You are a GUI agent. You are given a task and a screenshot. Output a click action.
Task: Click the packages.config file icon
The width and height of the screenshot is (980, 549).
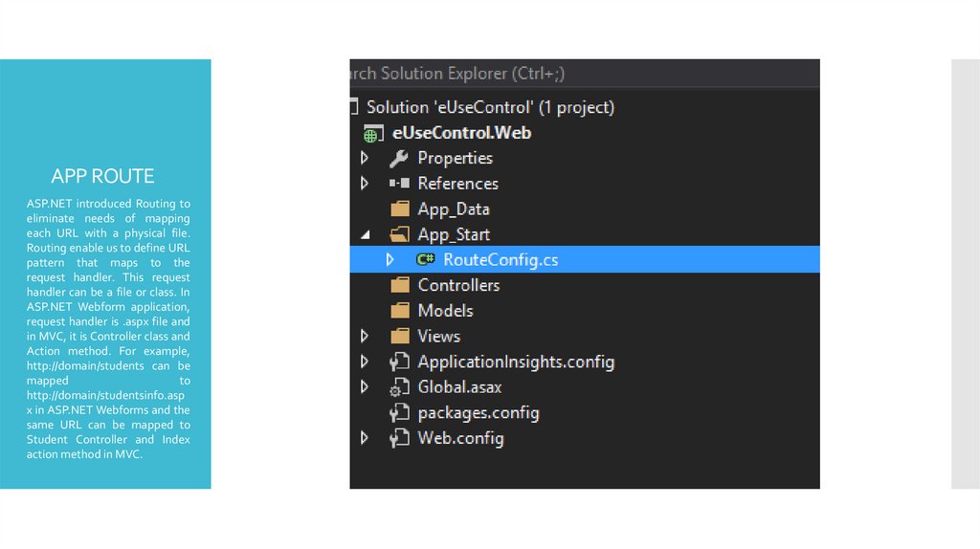pyautogui.click(x=399, y=414)
